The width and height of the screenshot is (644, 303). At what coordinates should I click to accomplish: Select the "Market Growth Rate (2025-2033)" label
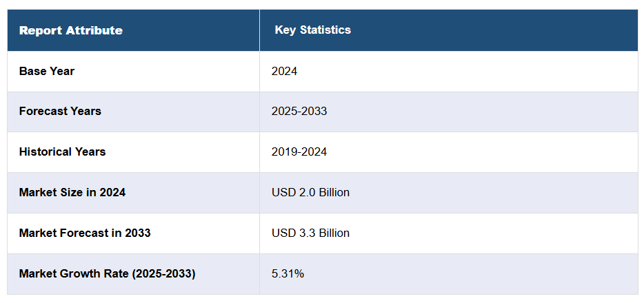(107, 273)
